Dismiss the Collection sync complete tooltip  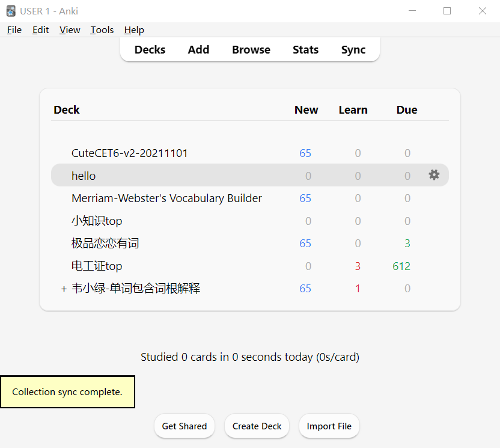point(67,392)
